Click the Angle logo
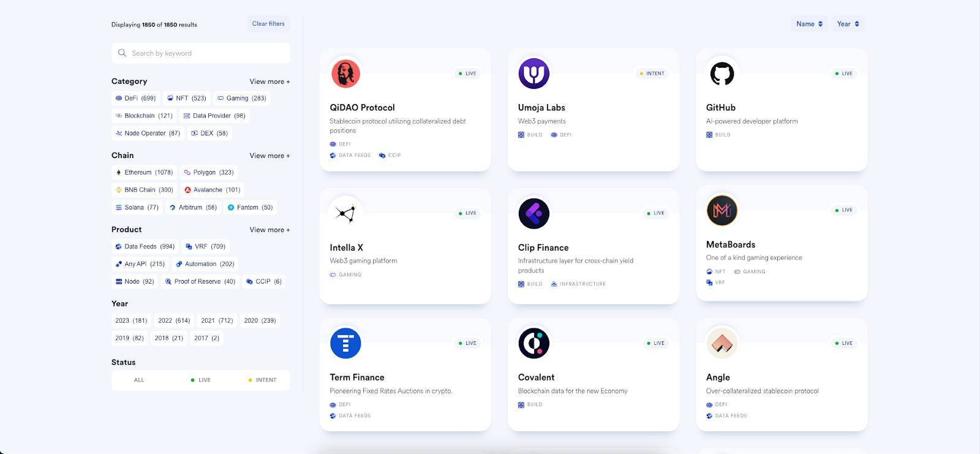980x454 pixels. click(x=722, y=343)
